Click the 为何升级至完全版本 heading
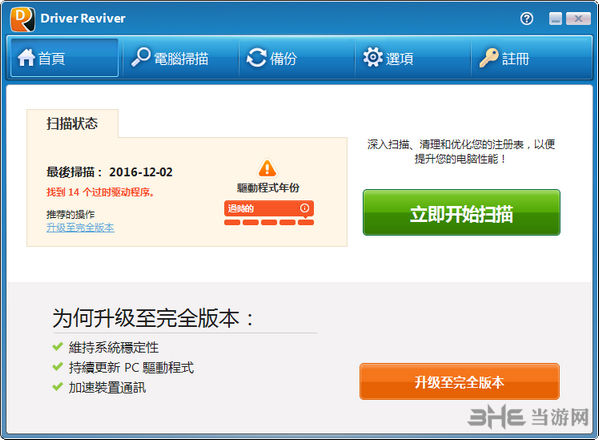Viewport: 599px width, 440px height. pyautogui.click(x=153, y=318)
